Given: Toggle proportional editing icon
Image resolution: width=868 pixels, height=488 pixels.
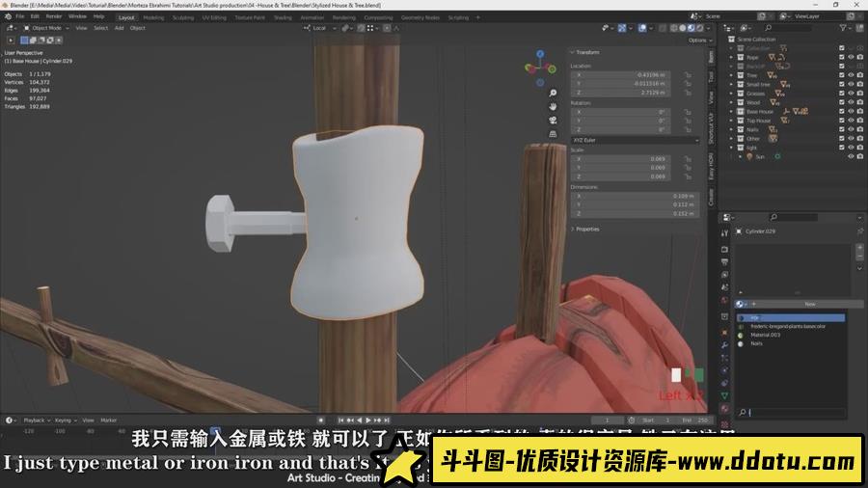Looking at the screenshot, I should point(387,28).
